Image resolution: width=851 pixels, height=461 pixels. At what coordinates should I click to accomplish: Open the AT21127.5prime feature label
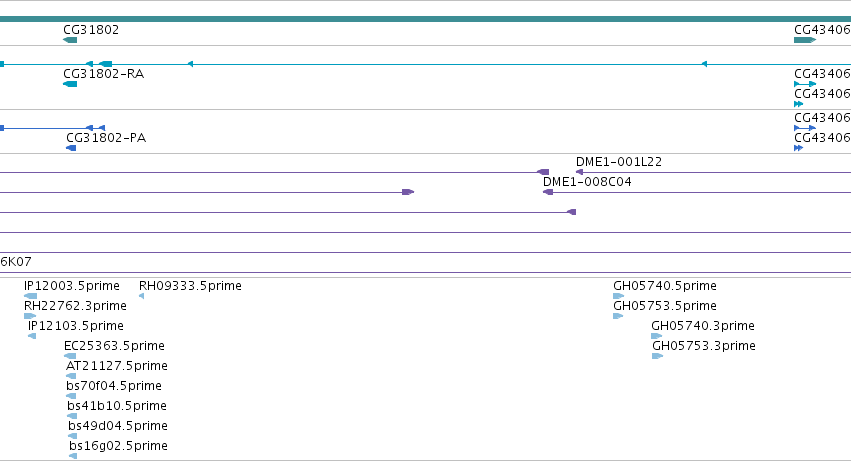(117, 366)
